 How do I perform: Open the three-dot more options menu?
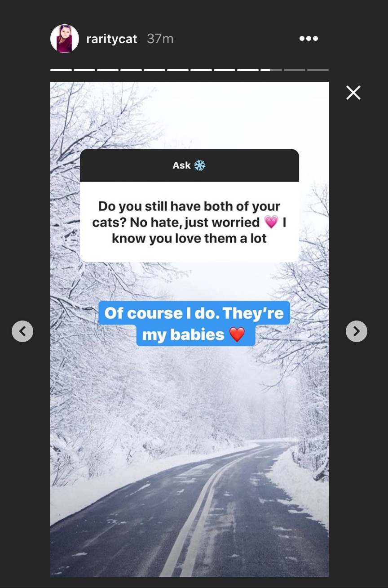[x=309, y=39]
